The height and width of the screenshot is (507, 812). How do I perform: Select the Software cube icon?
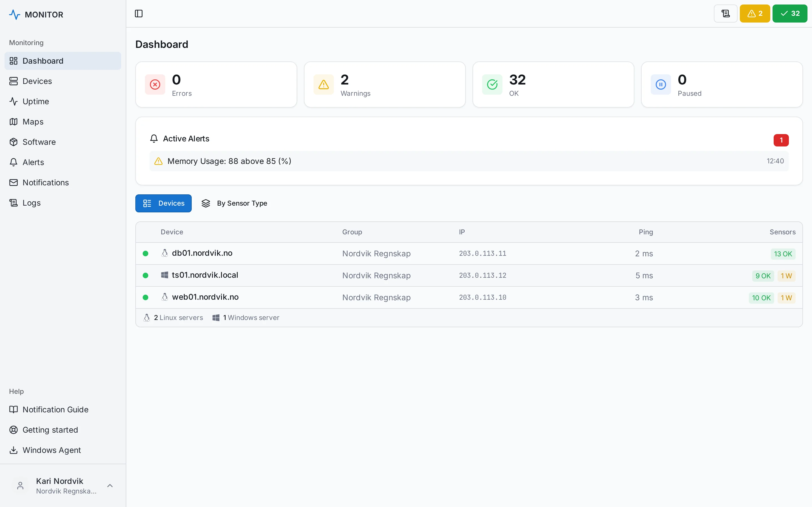tap(14, 142)
